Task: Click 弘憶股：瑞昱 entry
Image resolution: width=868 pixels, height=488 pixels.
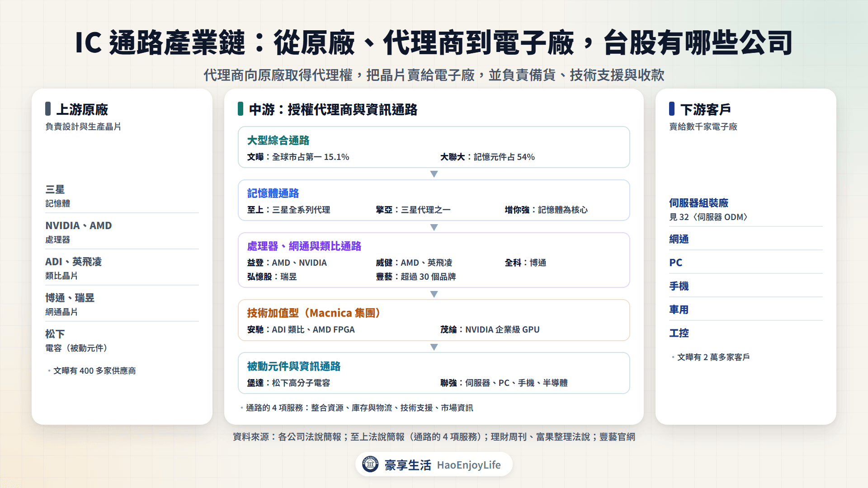Action: coord(272,277)
